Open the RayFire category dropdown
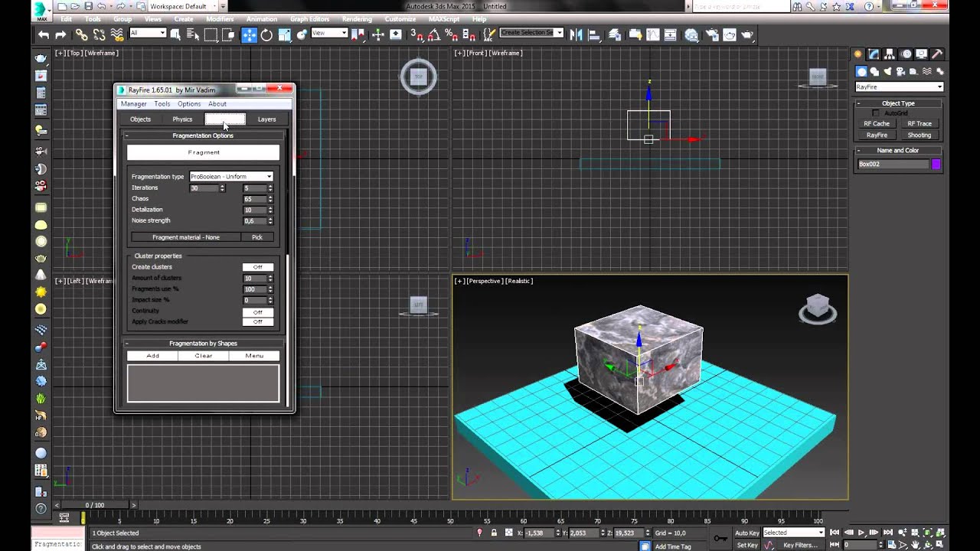 (899, 86)
